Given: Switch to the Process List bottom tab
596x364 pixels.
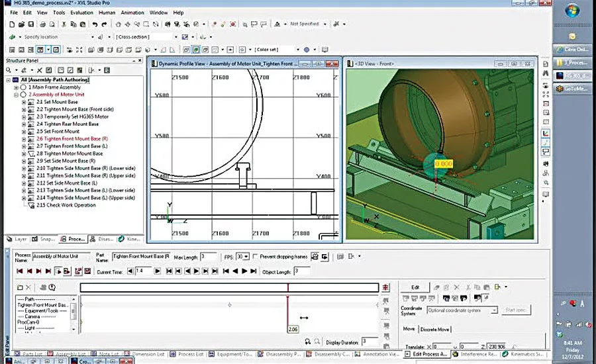Looking at the screenshot, I should tap(187, 354).
